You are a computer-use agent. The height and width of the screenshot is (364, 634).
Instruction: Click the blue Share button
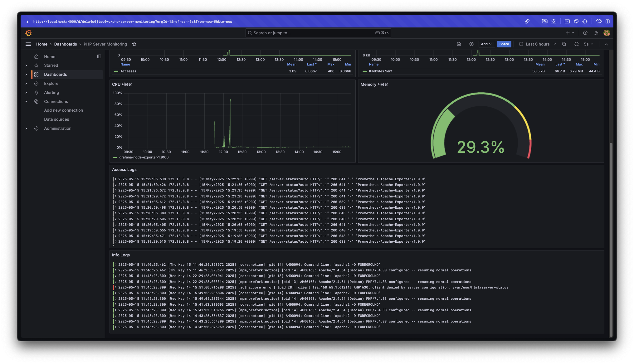(504, 44)
